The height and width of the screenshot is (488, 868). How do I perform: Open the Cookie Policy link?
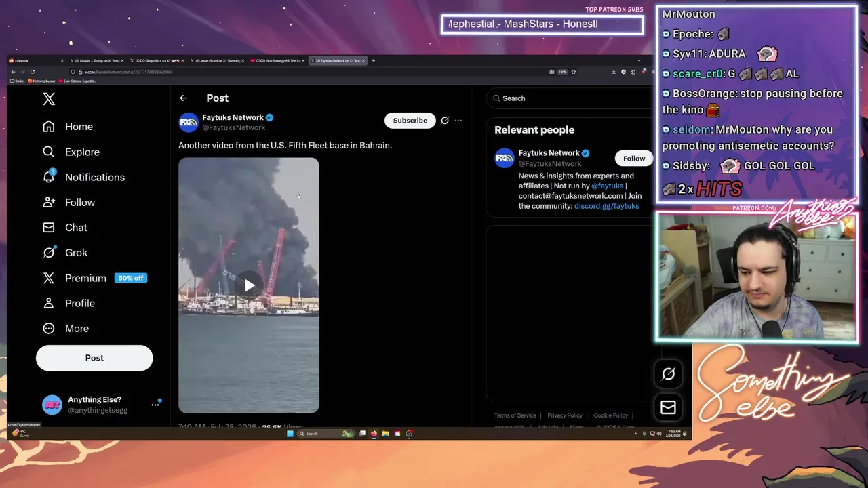[x=610, y=415]
